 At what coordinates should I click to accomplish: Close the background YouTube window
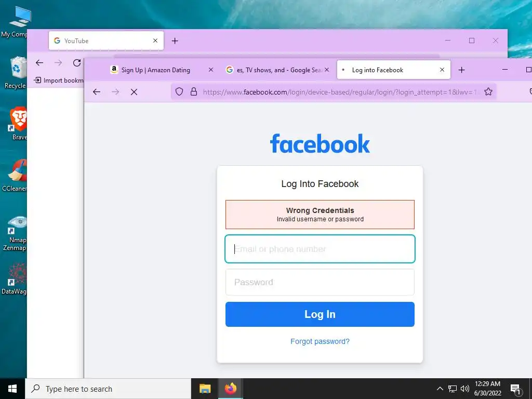pos(495,41)
